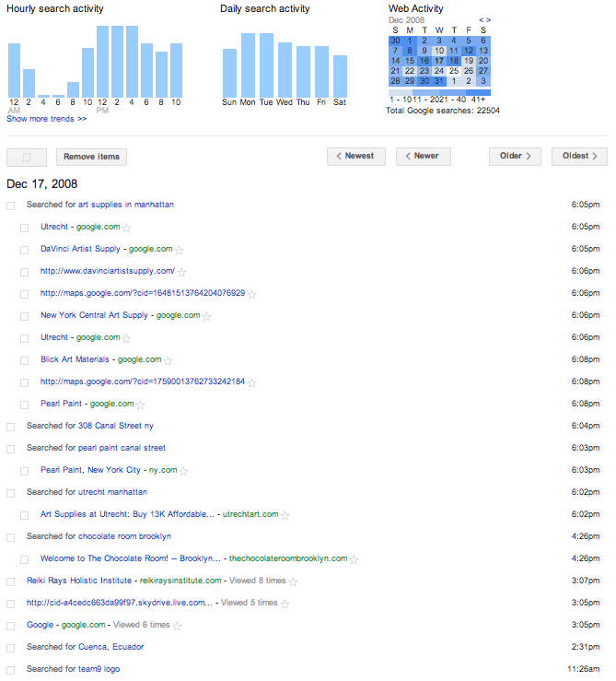The width and height of the screenshot is (616, 681).
Task: Star the Blick Art Materials entry
Action: coord(168,360)
